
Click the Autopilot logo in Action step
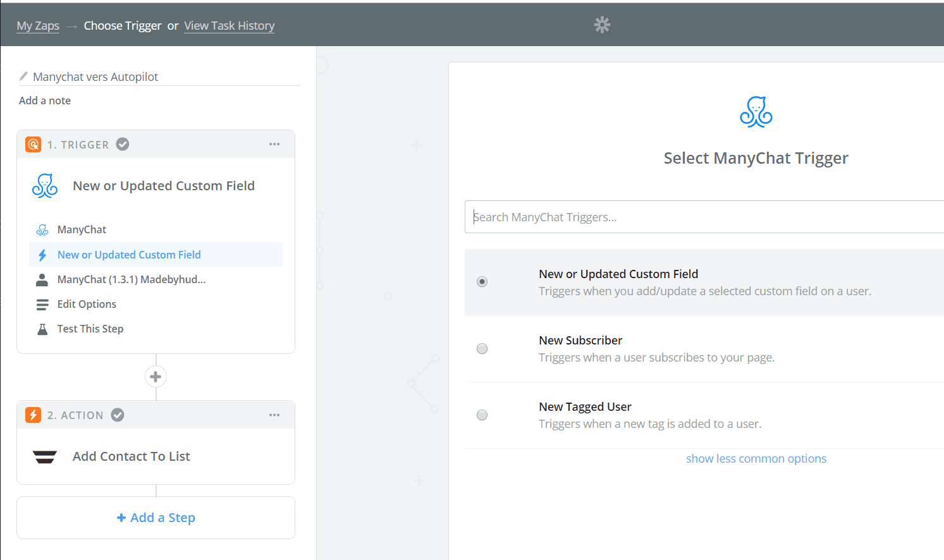pyautogui.click(x=45, y=457)
